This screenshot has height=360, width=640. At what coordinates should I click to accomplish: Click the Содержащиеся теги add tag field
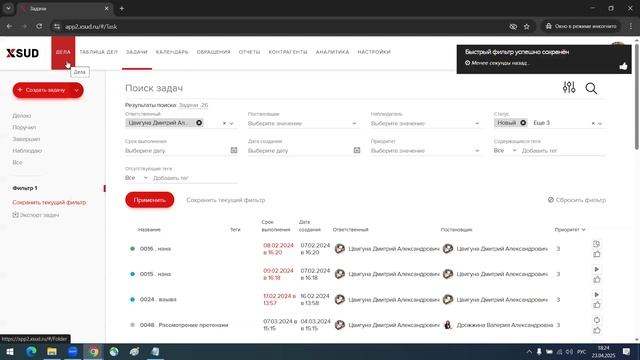coord(563,151)
